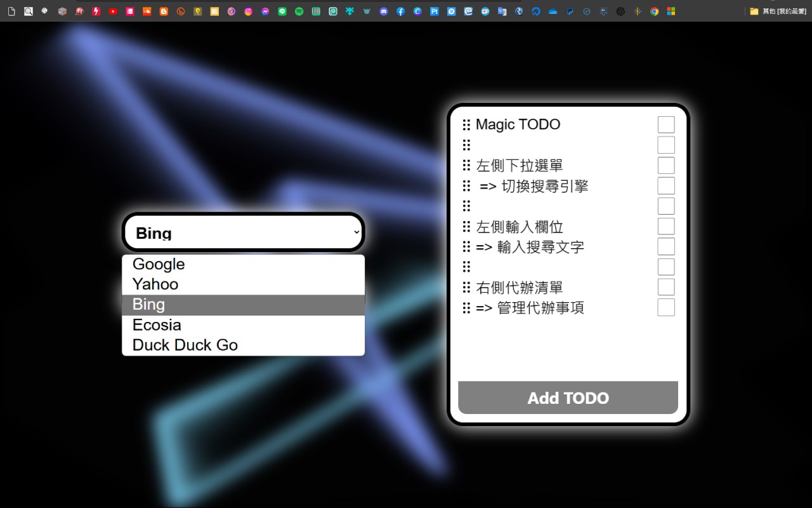
Task: Click the '左側下拉選單' item text
Action: 520,166
